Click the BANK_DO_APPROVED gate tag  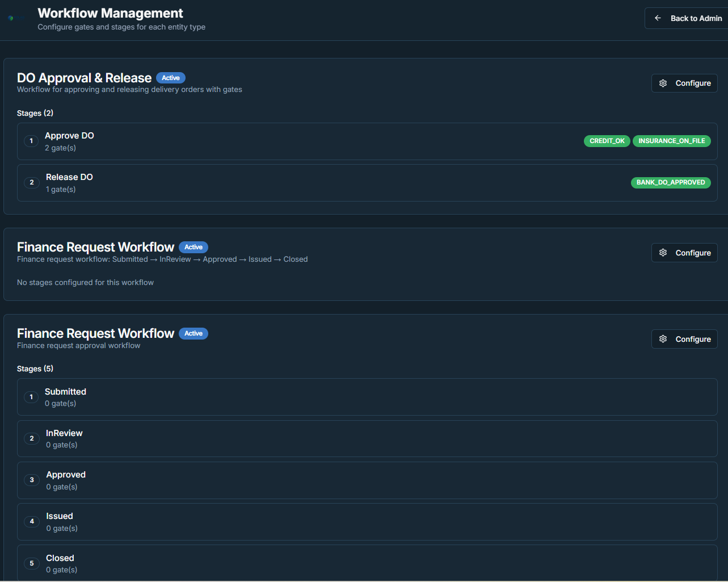(671, 182)
